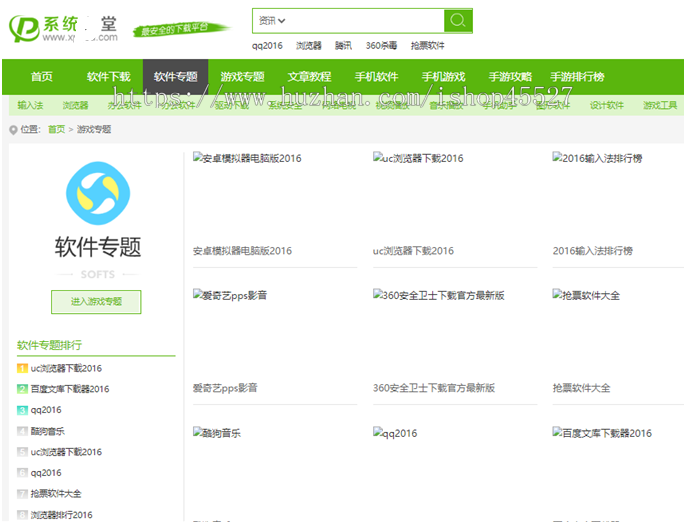Screen dimensions: 686x524
Task: Click the uc浏览器下载2016 caption under its thumbnail
Action: coord(413,251)
